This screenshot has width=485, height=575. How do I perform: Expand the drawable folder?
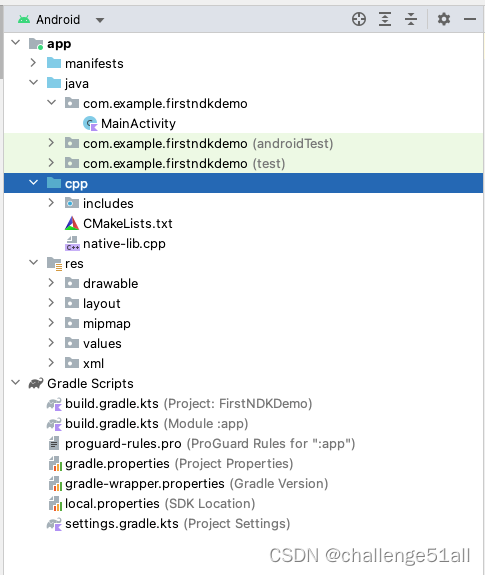click(x=51, y=282)
